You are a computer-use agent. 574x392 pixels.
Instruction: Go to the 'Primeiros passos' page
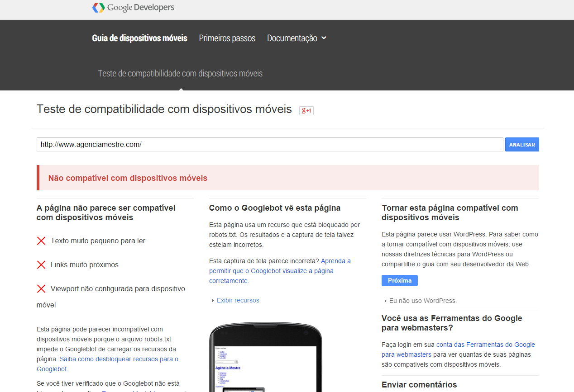[227, 38]
